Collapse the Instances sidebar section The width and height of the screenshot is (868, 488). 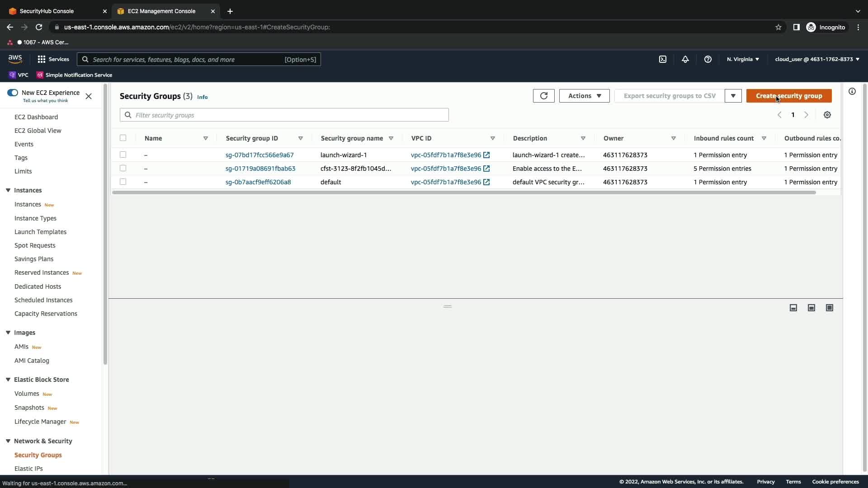tap(8, 190)
